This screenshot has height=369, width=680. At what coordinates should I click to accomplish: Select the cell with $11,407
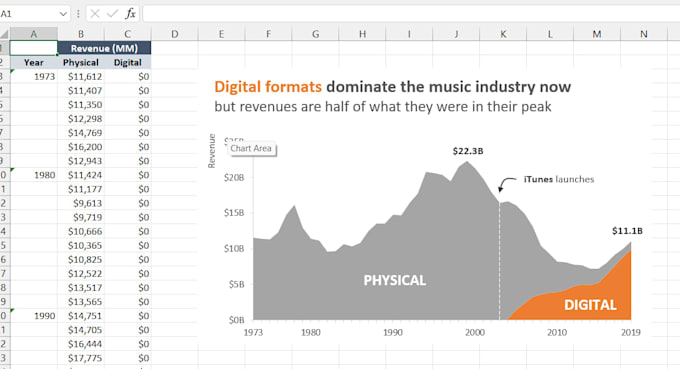point(81,91)
